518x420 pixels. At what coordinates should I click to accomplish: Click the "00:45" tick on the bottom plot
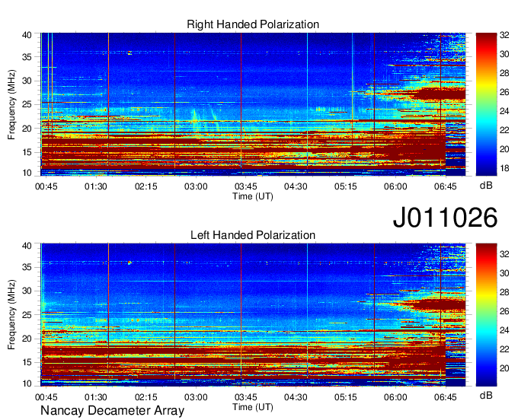tap(46, 397)
